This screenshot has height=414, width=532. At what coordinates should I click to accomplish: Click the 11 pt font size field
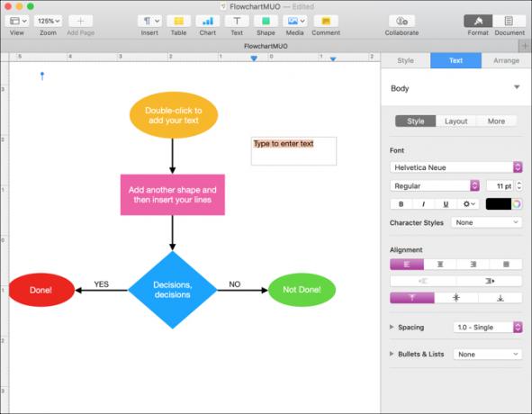point(500,186)
